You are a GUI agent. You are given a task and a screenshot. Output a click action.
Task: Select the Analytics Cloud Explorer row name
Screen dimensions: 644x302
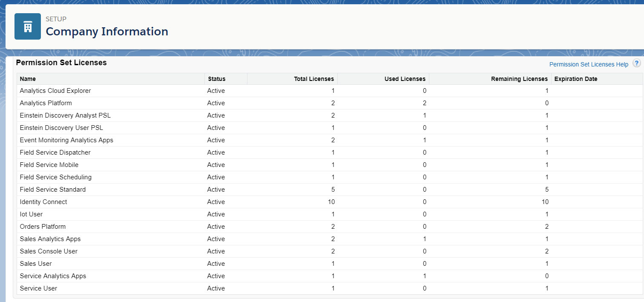coord(55,91)
